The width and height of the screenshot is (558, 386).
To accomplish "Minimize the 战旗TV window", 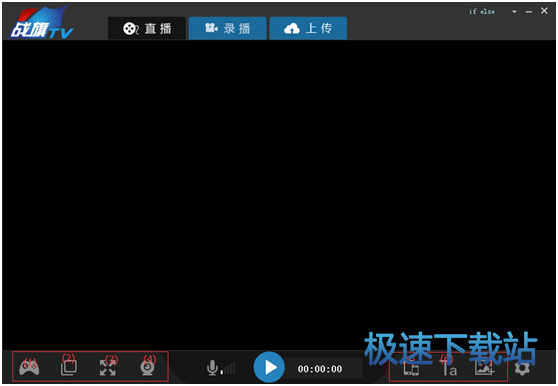I will click(529, 12).
